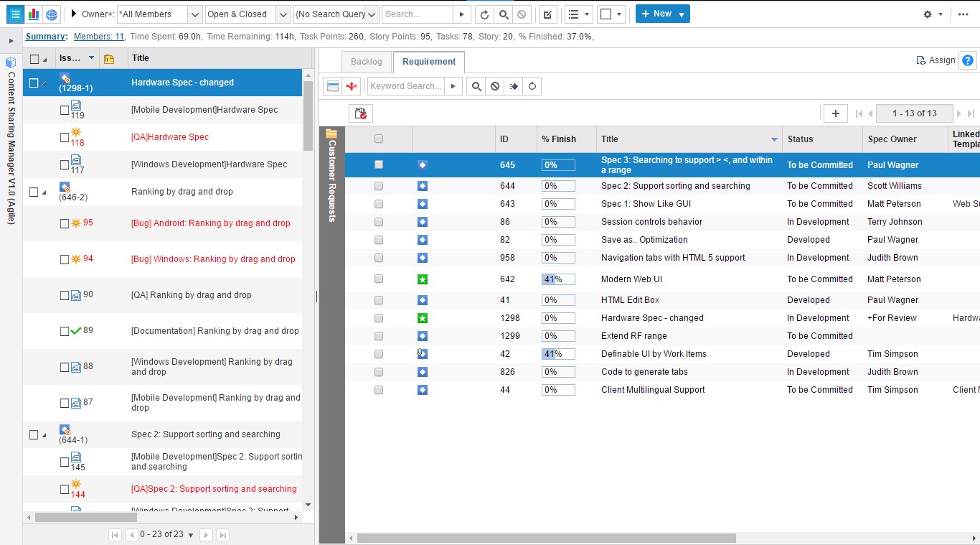
Task: Expand the Open & Closed status dropdown
Action: point(282,14)
